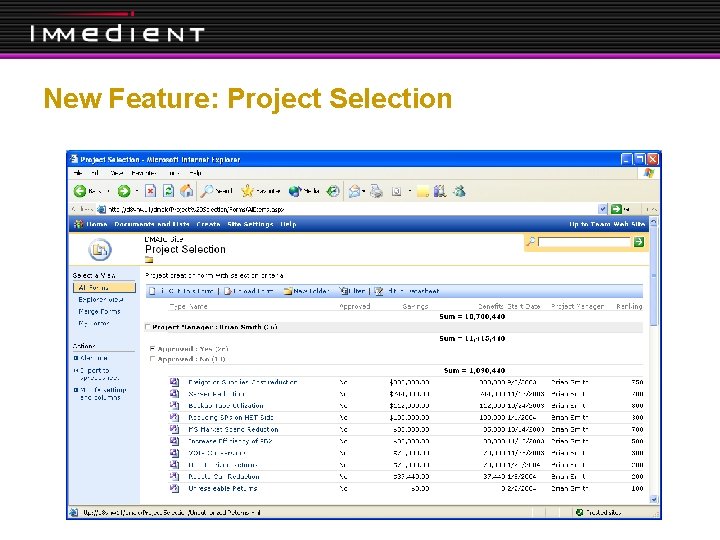Open the Help menu in IE menu bar
The height and width of the screenshot is (540, 720).
196,173
